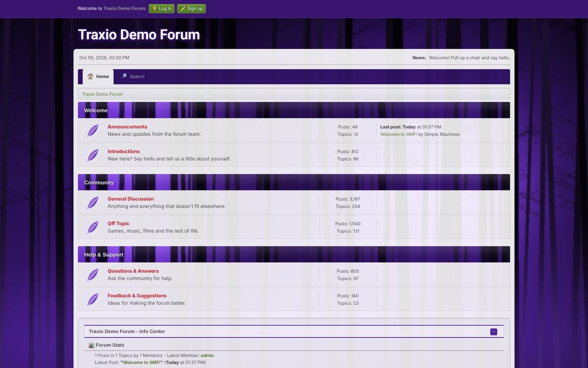Viewport: 588px width, 368px height.
Task: Open the Off Topic board
Action: click(119, 223)
